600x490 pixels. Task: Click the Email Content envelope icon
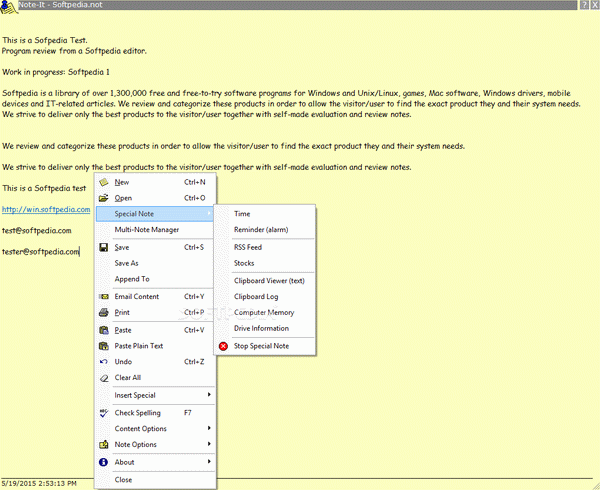coord(104,296)
